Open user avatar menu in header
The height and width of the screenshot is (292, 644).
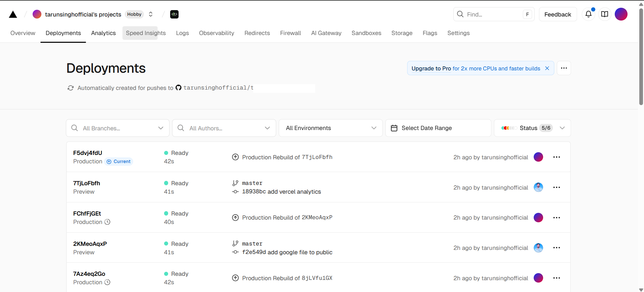[621, 14]
